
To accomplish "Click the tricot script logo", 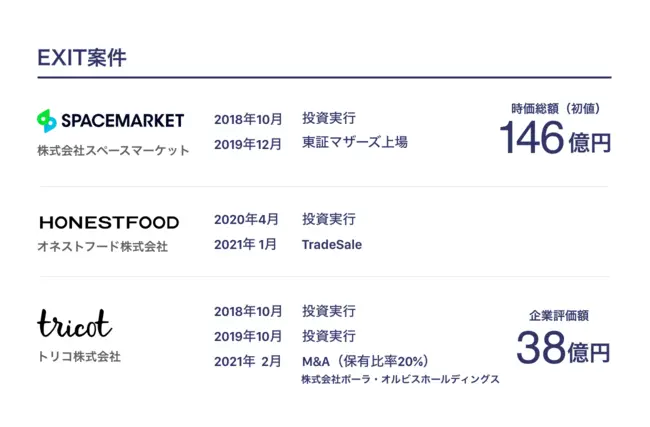I will (75, 324).
